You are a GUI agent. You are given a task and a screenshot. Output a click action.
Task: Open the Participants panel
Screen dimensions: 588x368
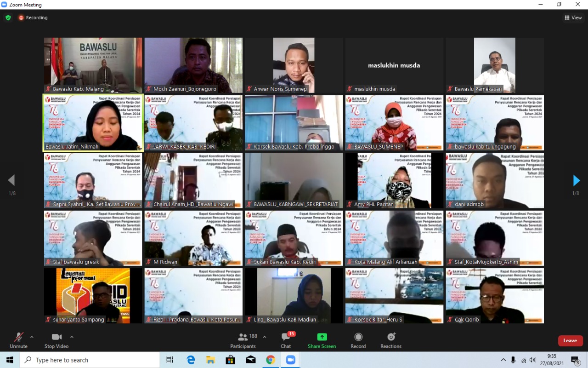pos(243,340)
